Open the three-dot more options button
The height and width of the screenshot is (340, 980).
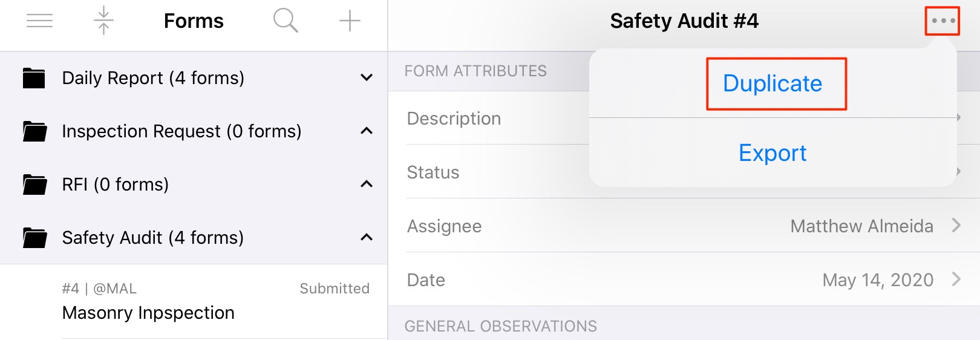[942, 21]
